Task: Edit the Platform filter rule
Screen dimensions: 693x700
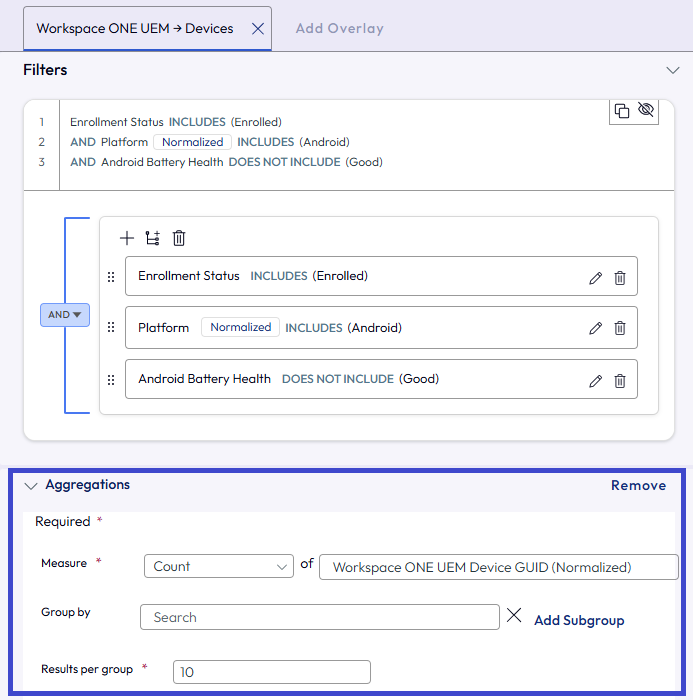Action: (595, 328)
